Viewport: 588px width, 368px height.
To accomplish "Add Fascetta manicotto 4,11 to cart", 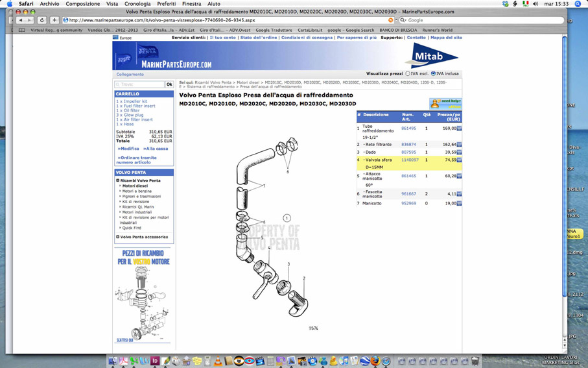I will click(459, 194).
